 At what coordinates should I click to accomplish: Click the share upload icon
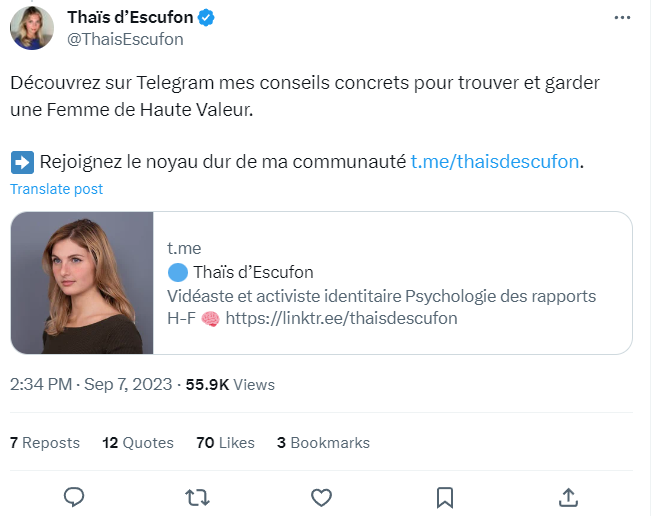pyautogui.click(x=567, y=496)
